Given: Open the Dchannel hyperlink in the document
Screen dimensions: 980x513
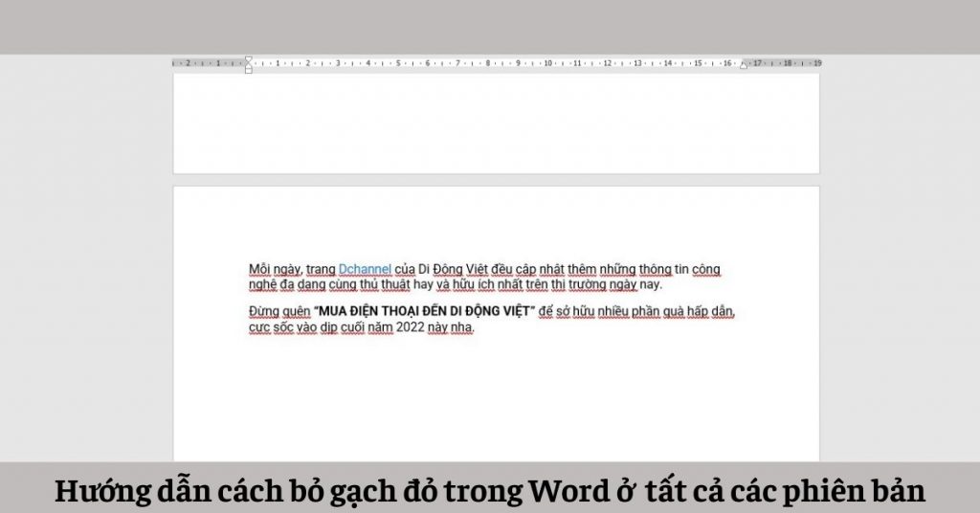Looking at the screenshot, I should point(365,269).
